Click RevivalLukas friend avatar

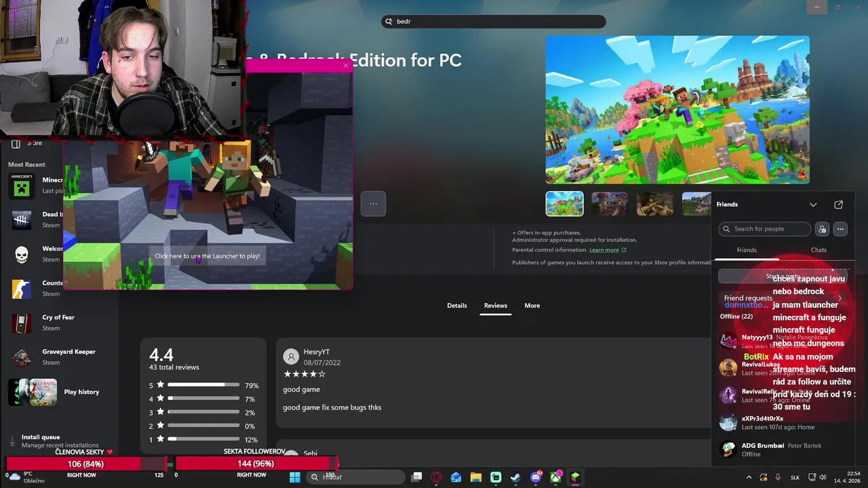(x=728, y=368)
